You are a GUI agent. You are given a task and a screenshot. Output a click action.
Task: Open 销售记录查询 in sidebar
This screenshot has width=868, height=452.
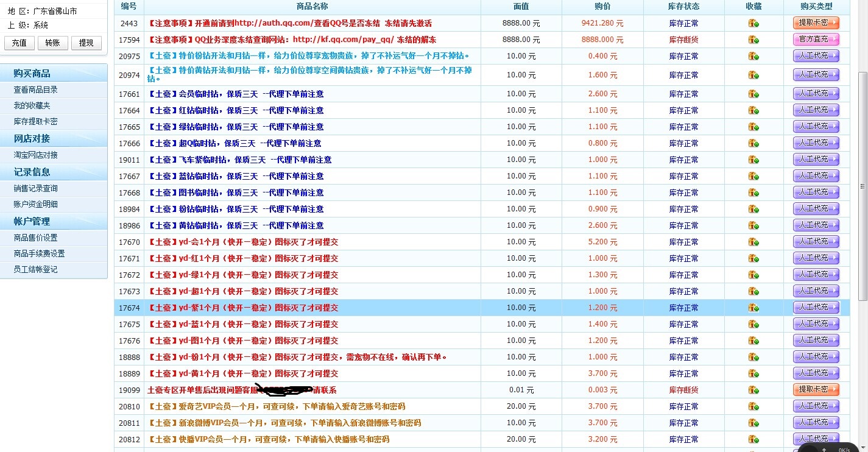36,188
